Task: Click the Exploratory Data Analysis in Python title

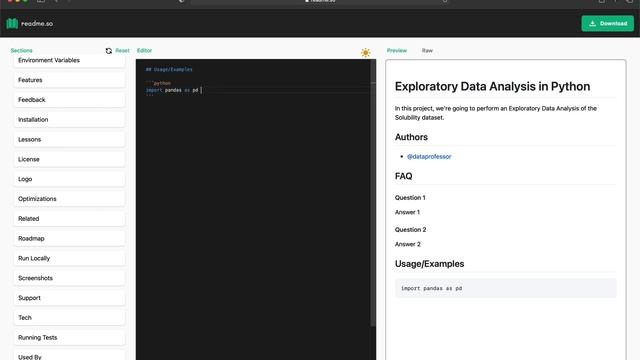Action: tap(492, 87)
